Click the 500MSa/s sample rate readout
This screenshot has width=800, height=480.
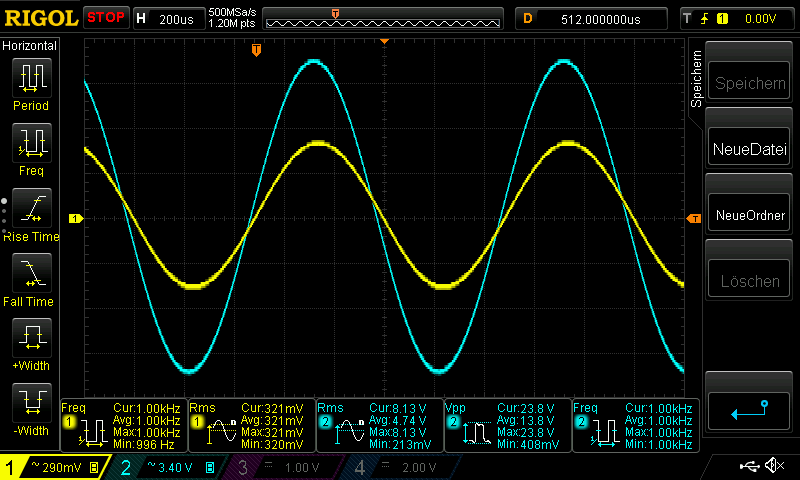232,12
